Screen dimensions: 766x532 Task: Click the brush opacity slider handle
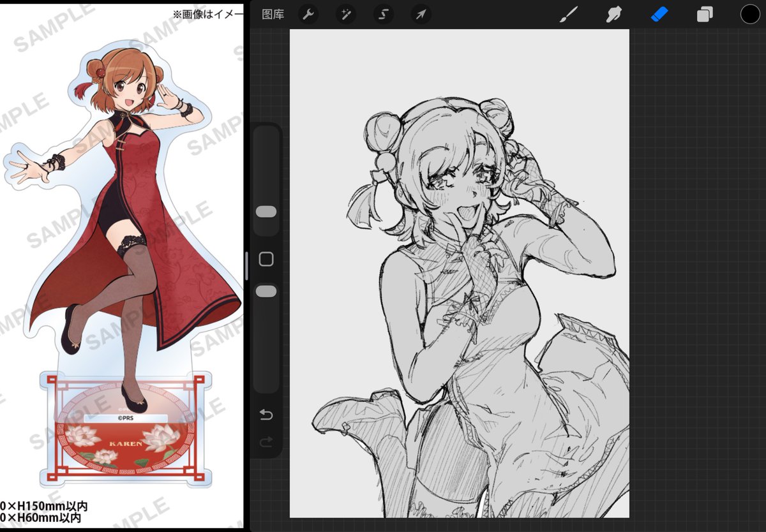[x=266, y=292]
